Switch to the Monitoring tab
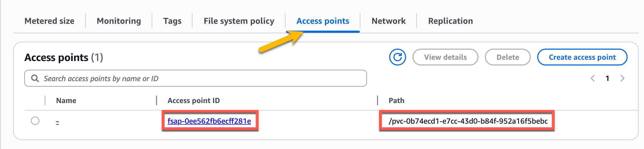This screenshot has height=149, width=644. (x=119, y=21)
